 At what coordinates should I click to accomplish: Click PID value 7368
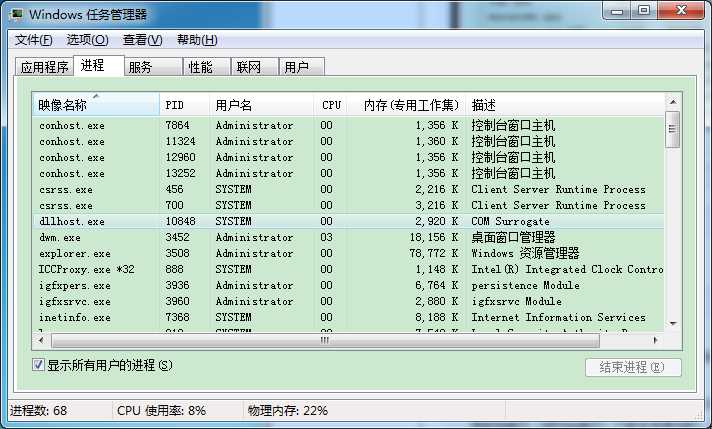pyautogui.click(x=177, y=317)
